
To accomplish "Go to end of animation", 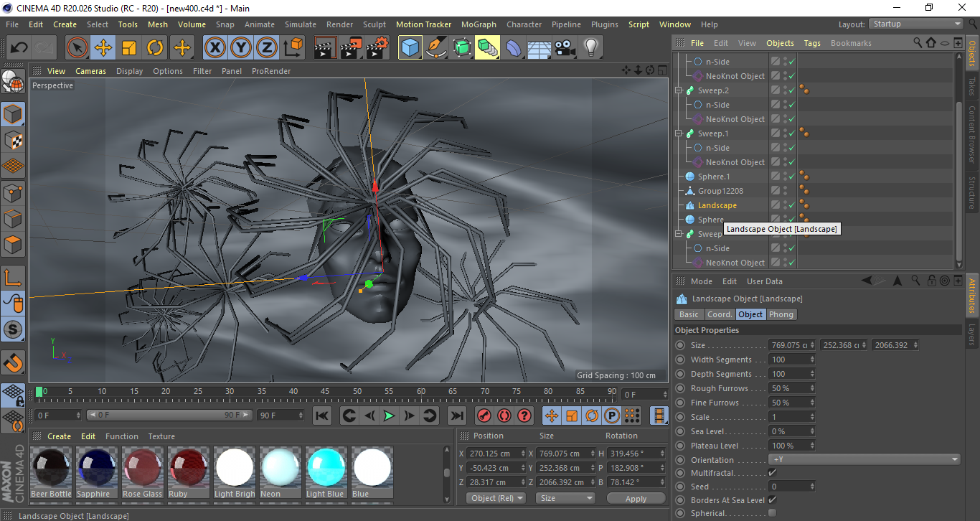I will click(456, 416).
